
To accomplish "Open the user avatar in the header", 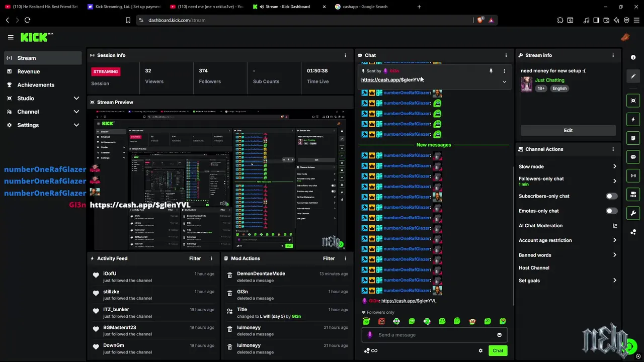I will (625, 37).
